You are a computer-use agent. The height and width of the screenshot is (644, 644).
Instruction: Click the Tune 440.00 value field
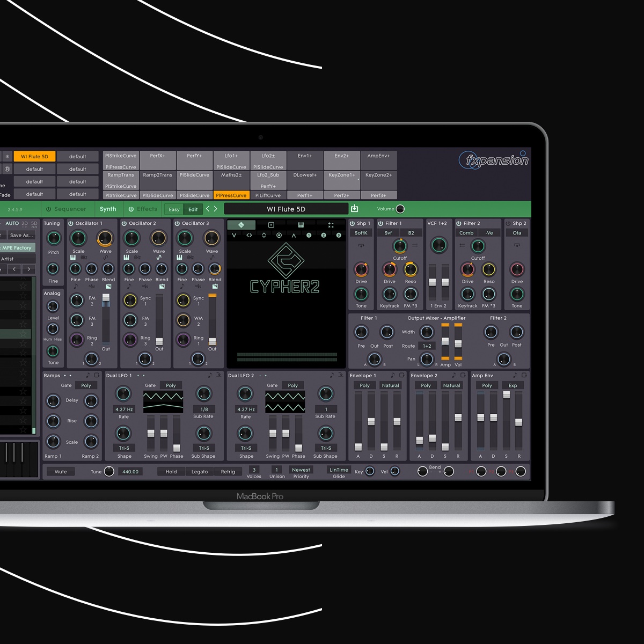pos(130,472)
